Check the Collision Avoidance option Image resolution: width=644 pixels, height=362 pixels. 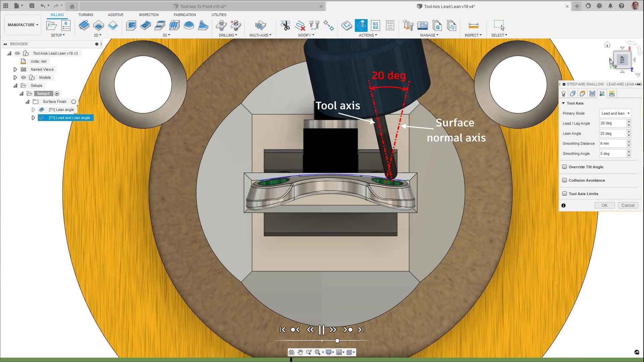point(565,180)
